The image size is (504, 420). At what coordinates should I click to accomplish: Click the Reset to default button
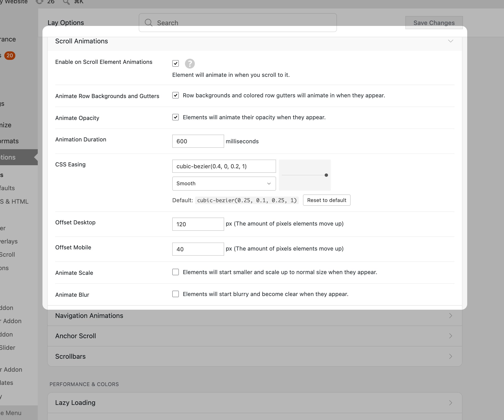(327, 200)
